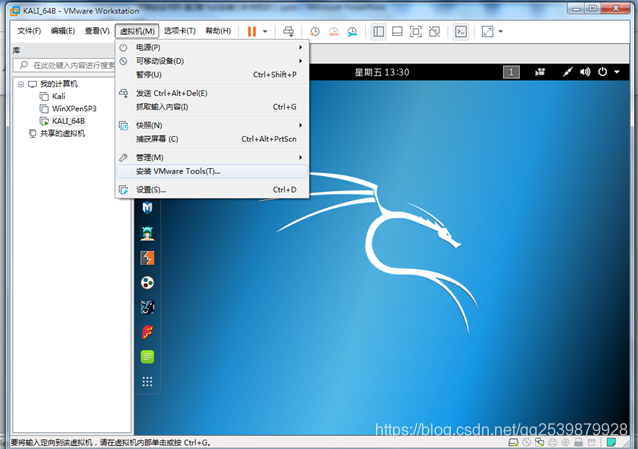Close the 虚拟机(M) menu via its header
Image resolution: width=638 pixels, height=449 pixels.
coord(137,31)
